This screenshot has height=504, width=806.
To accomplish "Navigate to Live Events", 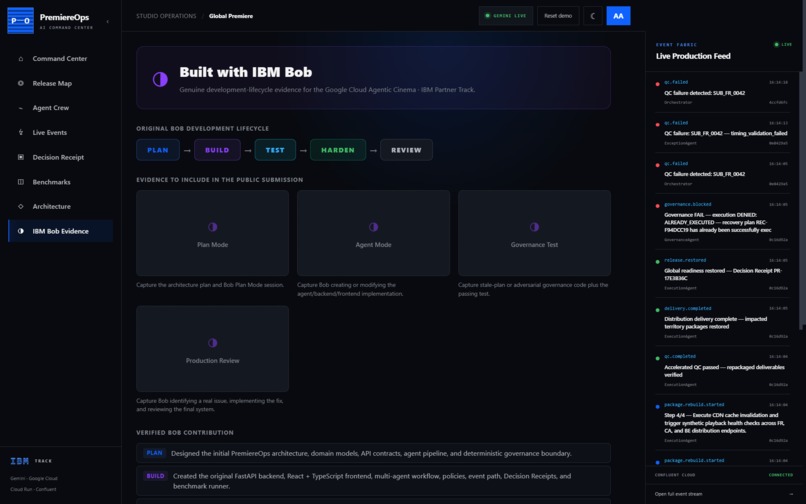I will 61,133.
